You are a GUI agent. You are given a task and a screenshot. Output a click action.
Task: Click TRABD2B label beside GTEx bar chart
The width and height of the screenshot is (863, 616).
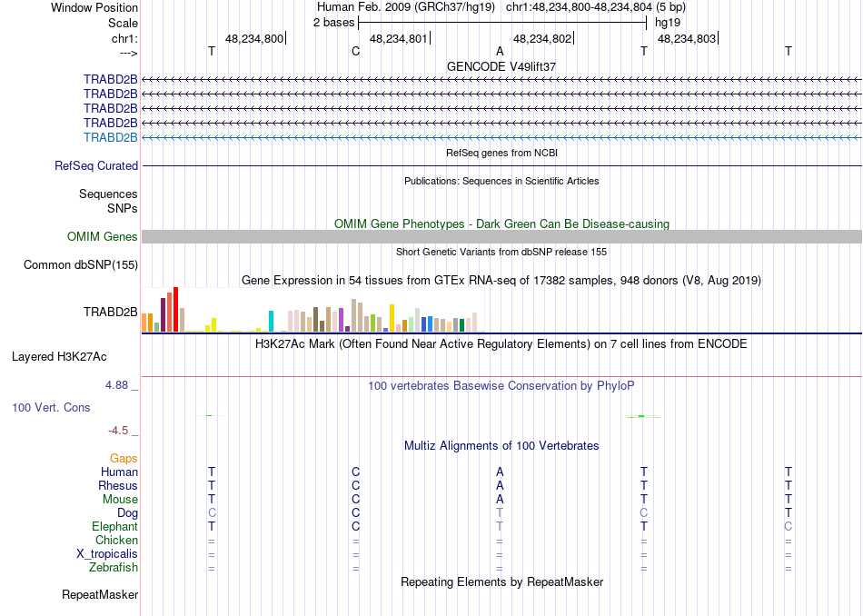(x=111, y=313)
